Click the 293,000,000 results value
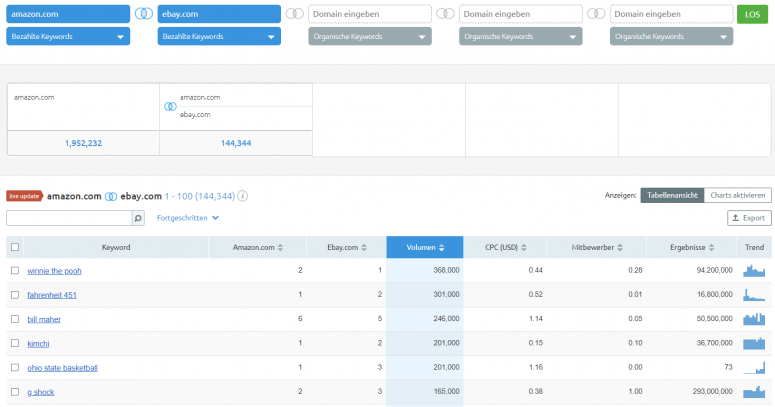Screen dimensions: 775x407 pyautogui.click(x=712, y=391)
